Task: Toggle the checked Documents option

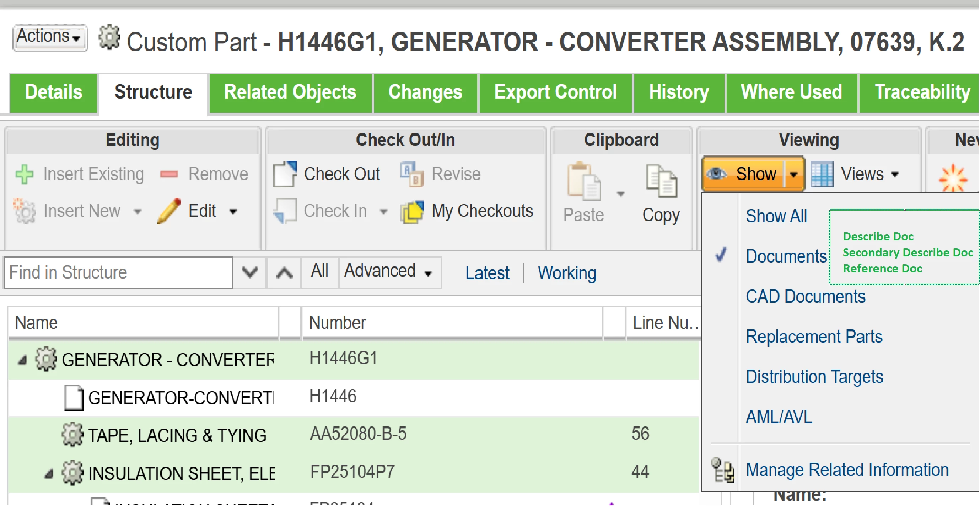Action: click(x=785, y=256)
